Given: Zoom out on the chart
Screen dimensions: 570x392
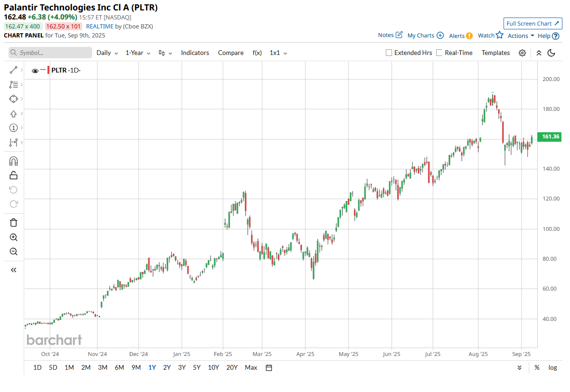Looking at the screenshot, I should point(13,252).
